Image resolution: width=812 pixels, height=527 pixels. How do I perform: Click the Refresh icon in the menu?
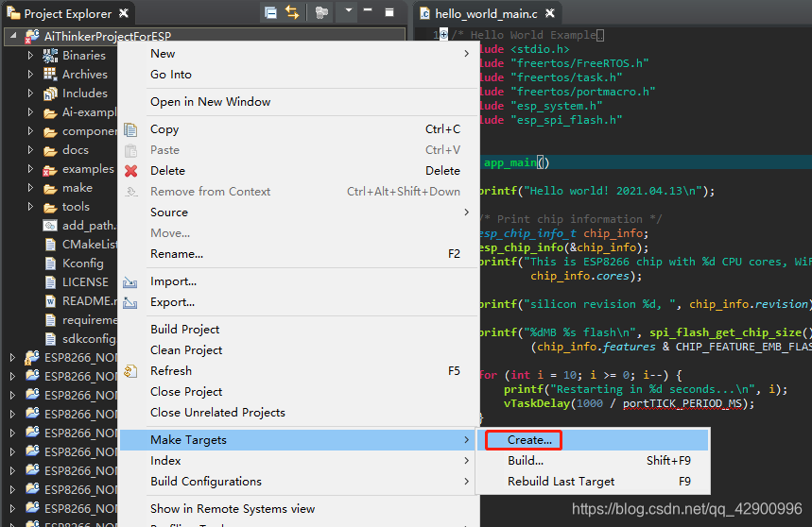[130, 371]
